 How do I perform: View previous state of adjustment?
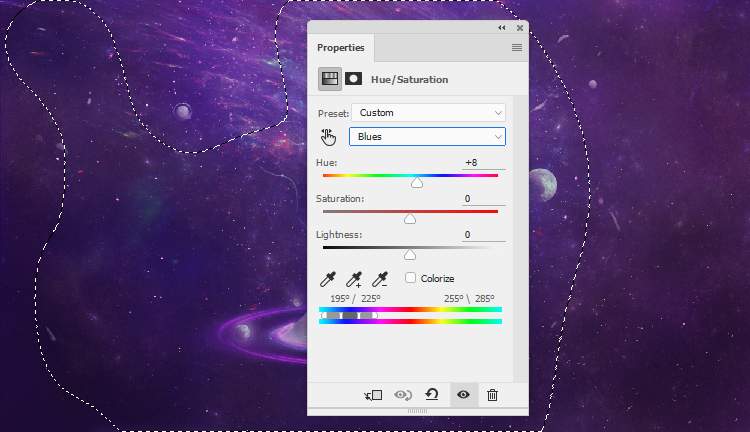click(404, 395)
